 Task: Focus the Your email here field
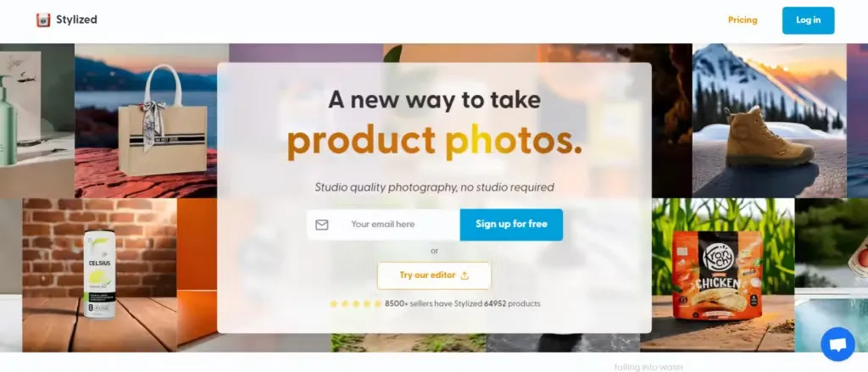pos(384,225)
